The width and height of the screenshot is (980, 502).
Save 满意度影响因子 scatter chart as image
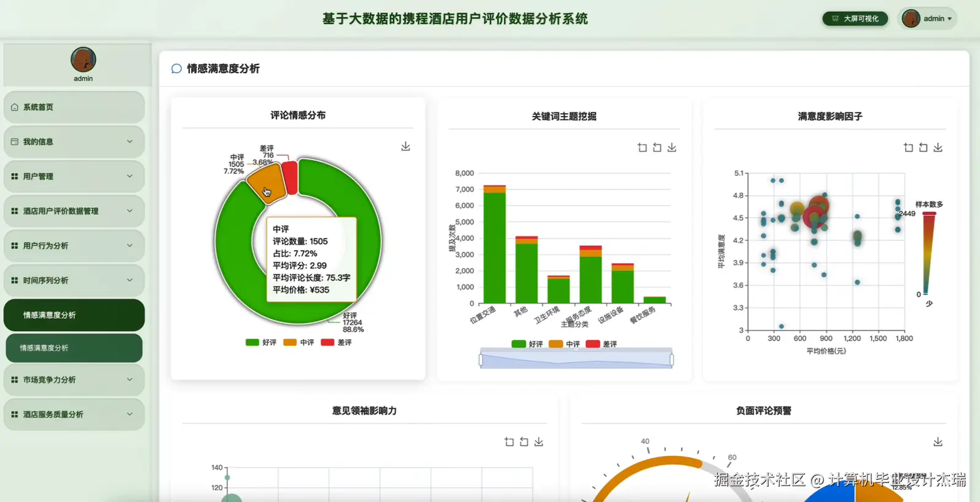coord(938,147)
